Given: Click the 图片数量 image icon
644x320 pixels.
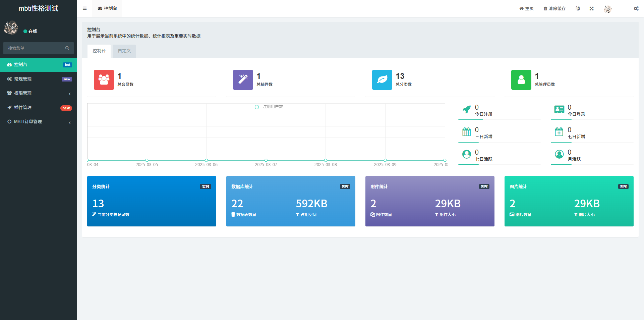Looking at the screenshot, I should point(512,215).
